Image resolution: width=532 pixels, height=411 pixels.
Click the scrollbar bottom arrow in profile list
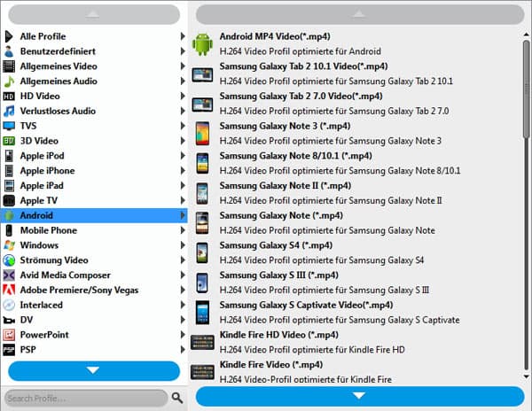pyautogui.click(x=526, y=376)
